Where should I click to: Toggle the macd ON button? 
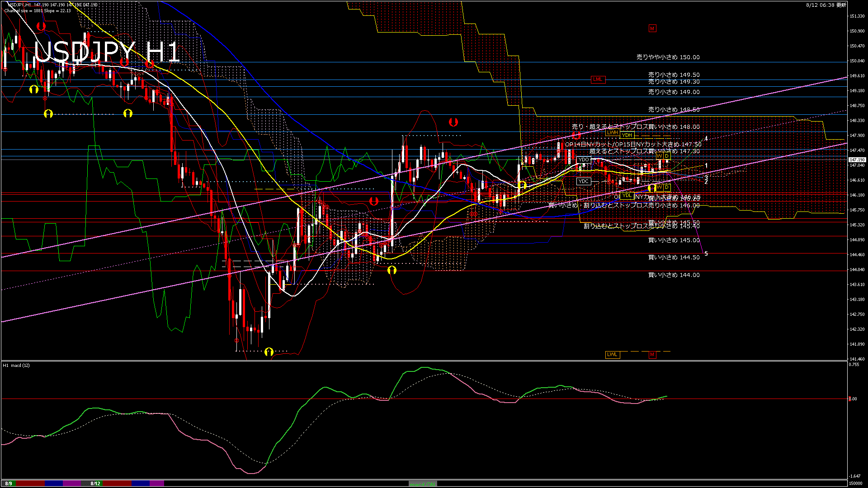[x=423, y=484]
